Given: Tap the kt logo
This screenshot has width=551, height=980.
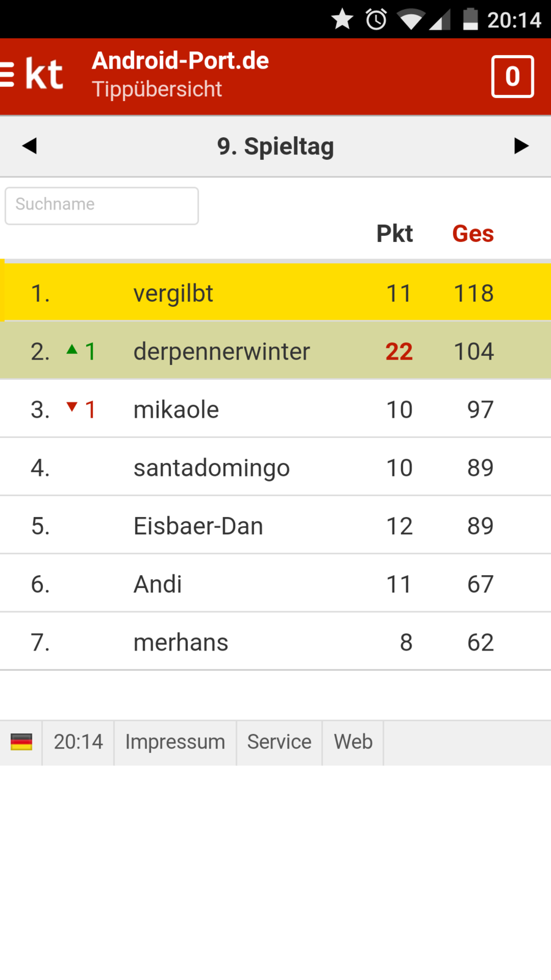Looking at the screenshot, I should pyautogui.click(x=44, y=75).
